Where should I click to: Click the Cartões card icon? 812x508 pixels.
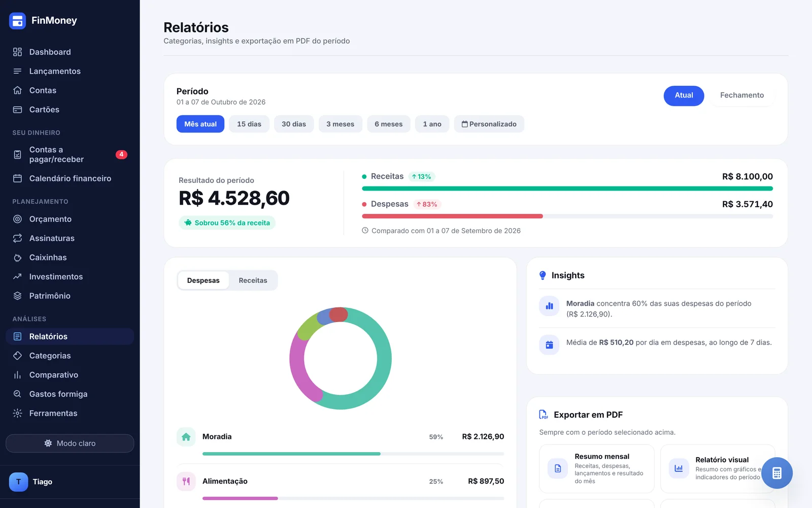coord(17,110)
